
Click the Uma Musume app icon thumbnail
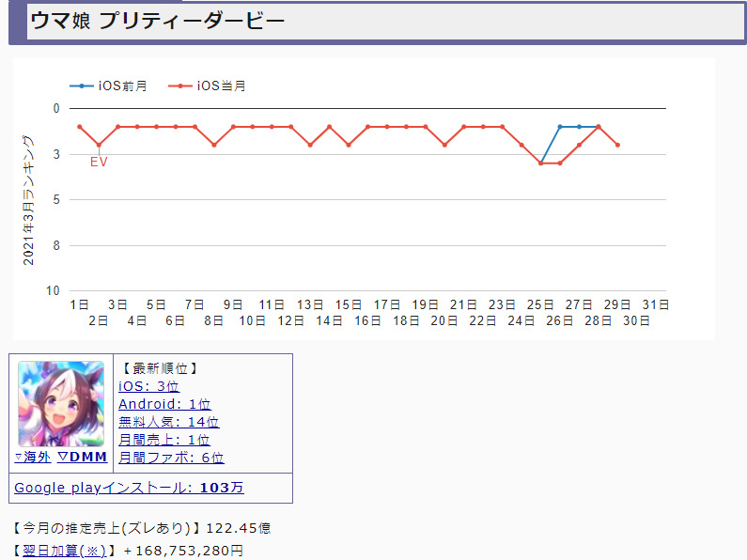click(x=61, y=403)
